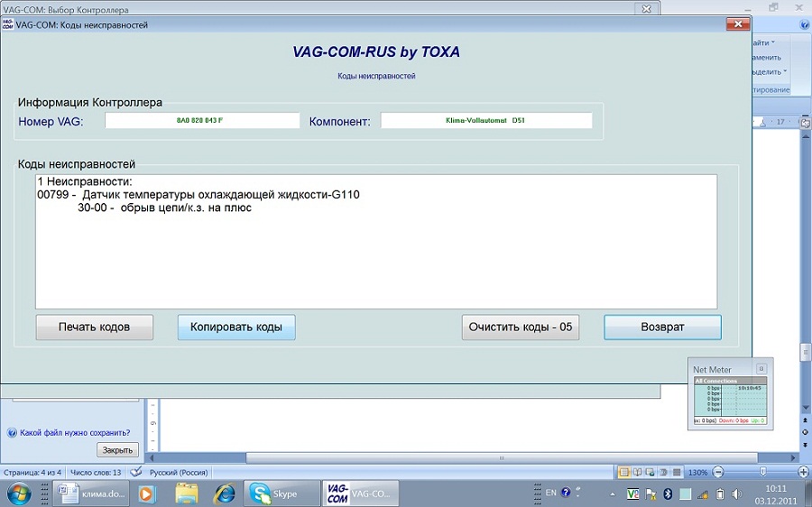Click volume speaker tray icon
This screenshot has width=812, height=507.
point(737,494)
